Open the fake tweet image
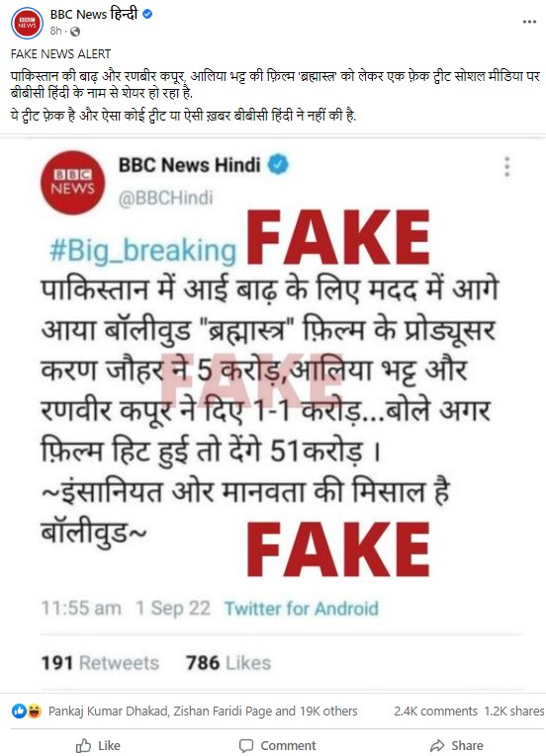The height and width of the screenshot is (756, 546). [x=273, y=416]
